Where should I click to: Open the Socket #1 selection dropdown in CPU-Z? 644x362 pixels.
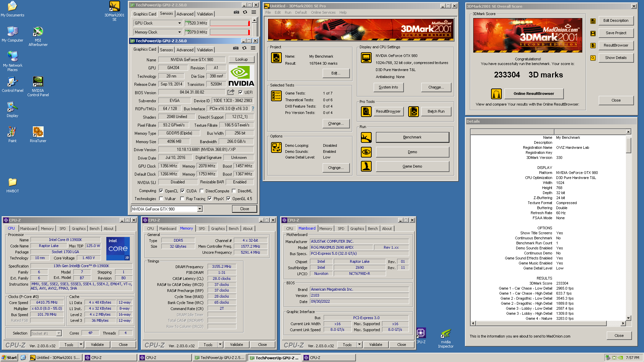(59, 333)
